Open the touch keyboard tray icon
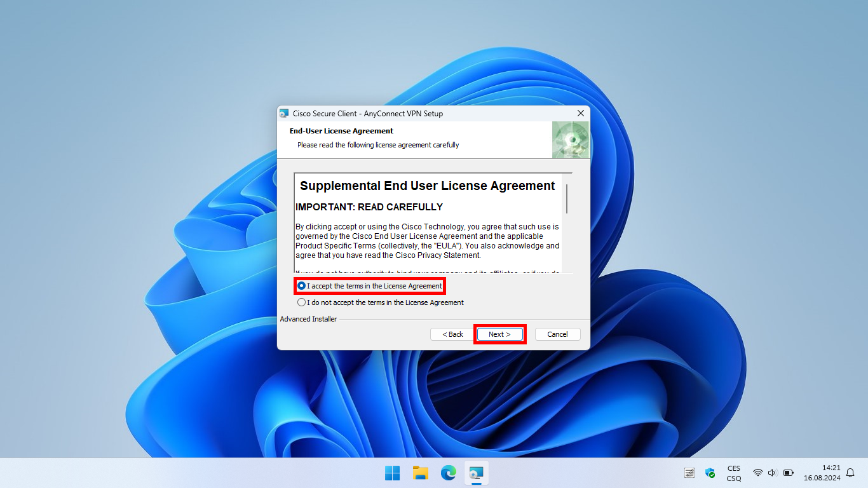Image resolution: width=868 pixels, height=488 pixels. pos(689,473)
